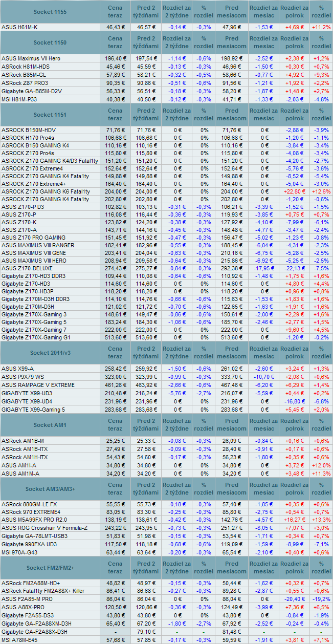Select Gigabyte Z170X-Gaming 7 product name
Viewport: 333px width, 644px height.
coord(34,330)
